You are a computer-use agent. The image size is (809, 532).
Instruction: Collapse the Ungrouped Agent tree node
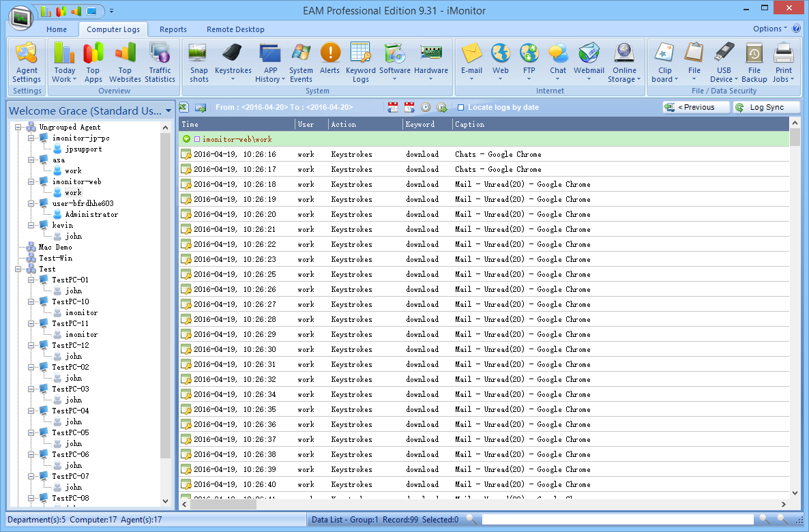(18, 128)
